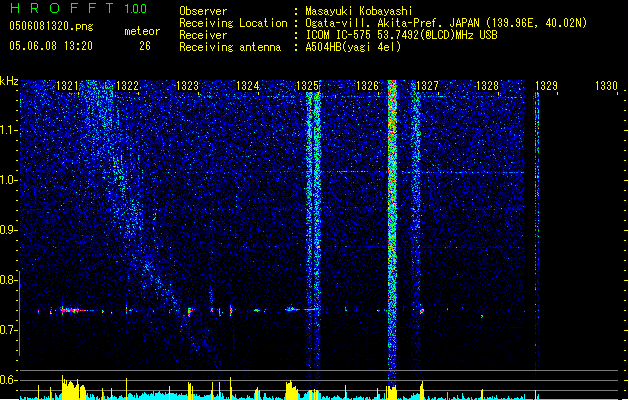Viewport: 629px width, 400px height.
Task: Click the kHz axis unit label
Action: click(x=9, y=81)
